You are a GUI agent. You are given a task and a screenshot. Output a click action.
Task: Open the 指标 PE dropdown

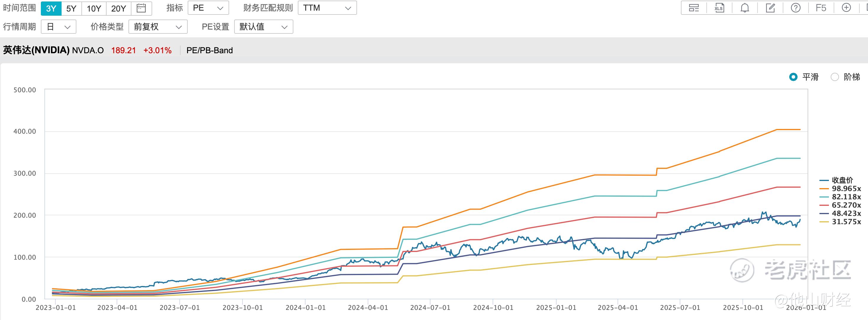click(x=208, y=8)
